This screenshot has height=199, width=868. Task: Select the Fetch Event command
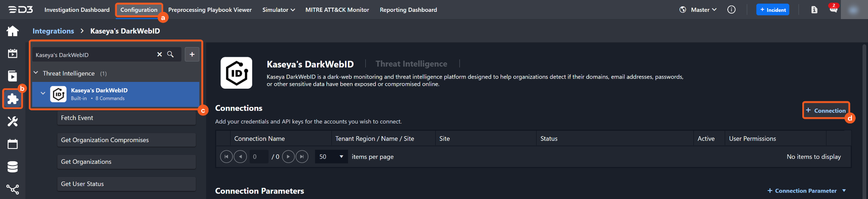pos(126,118)
